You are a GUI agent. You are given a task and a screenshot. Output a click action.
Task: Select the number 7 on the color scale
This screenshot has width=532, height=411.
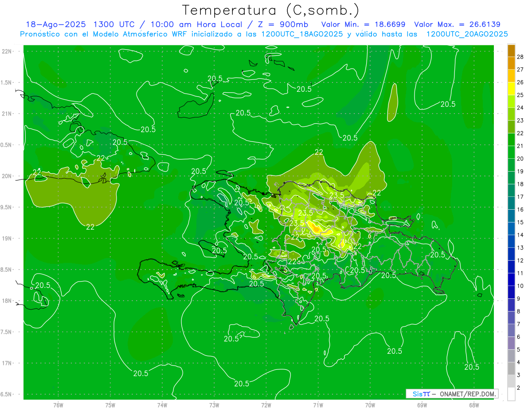point(519,325)
